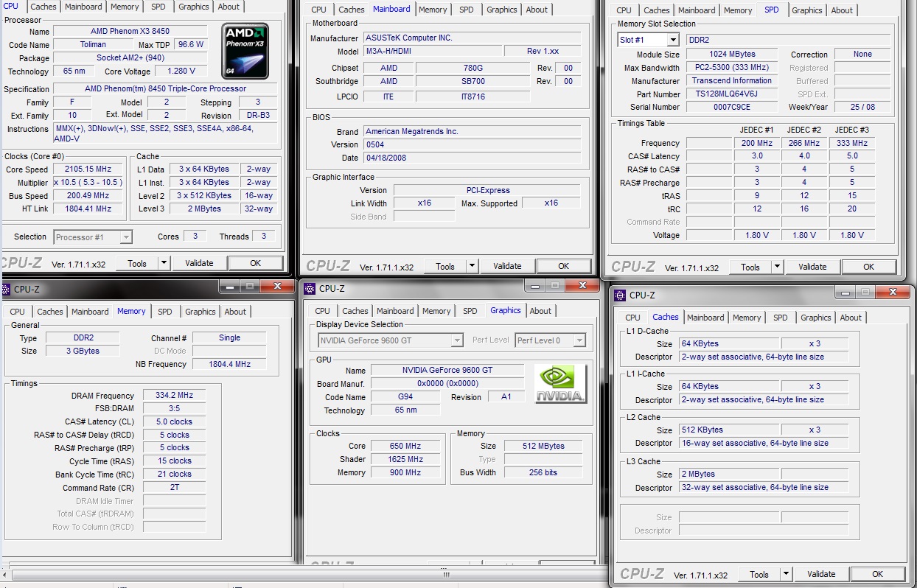Open the Processor #1 selection dropdown

126,237
